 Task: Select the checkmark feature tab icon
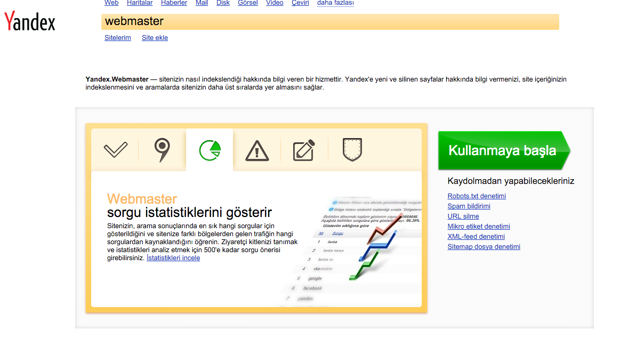click(116, 149)
